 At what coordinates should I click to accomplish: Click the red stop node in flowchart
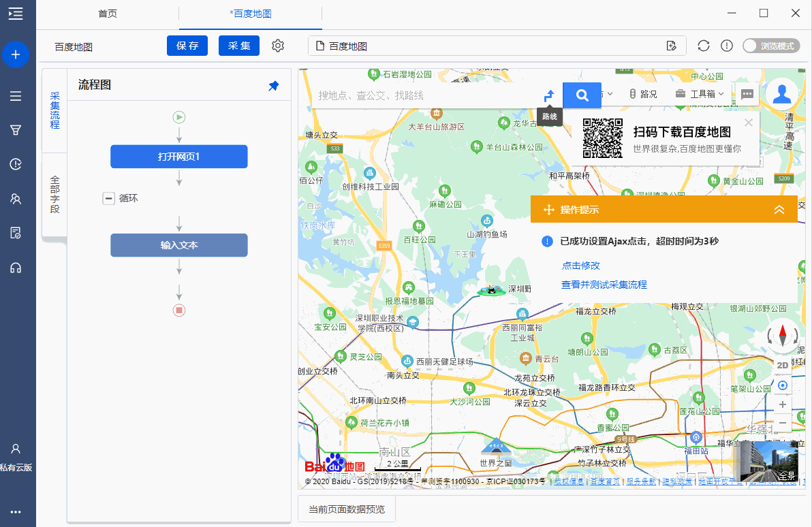179,310
